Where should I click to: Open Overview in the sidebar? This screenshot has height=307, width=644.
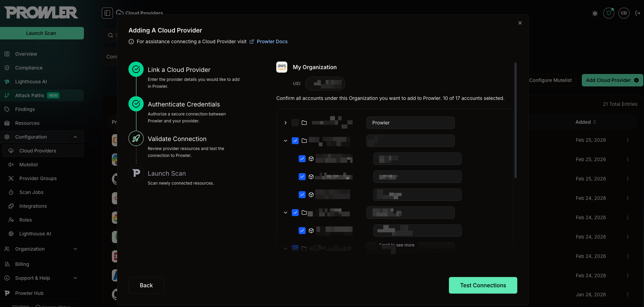pyautogui.click(x=26, y=54)
